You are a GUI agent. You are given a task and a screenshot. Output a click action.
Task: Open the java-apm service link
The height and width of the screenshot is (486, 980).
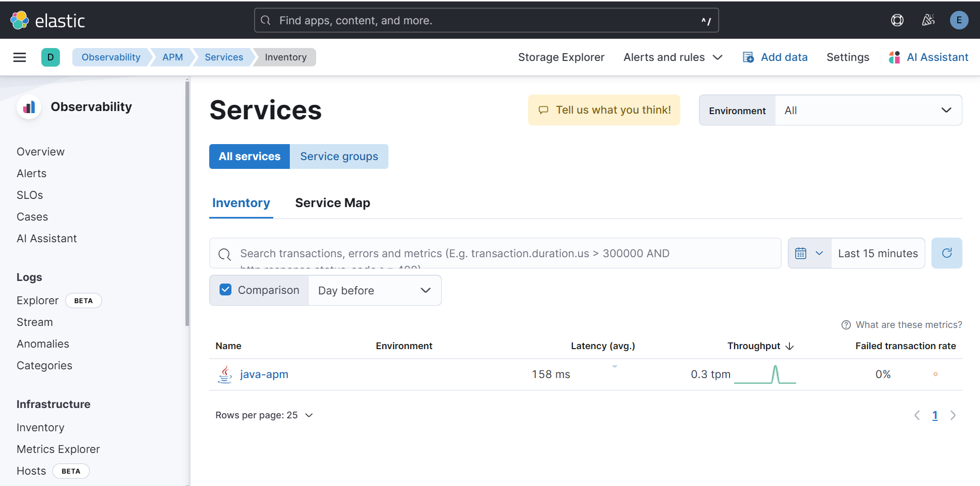pos(264,374)
